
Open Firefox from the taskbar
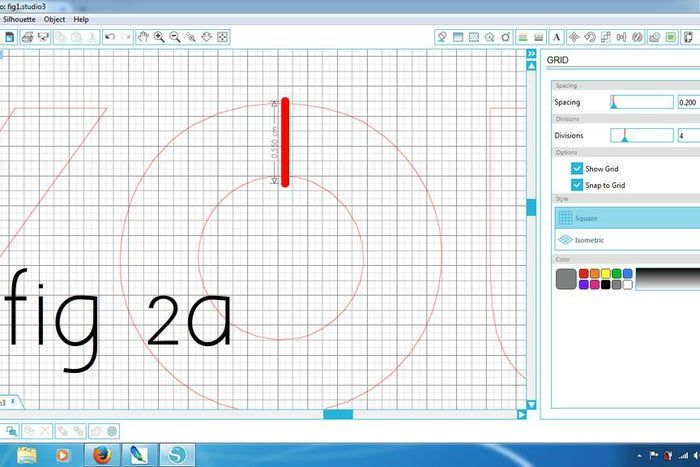point(100,455)
